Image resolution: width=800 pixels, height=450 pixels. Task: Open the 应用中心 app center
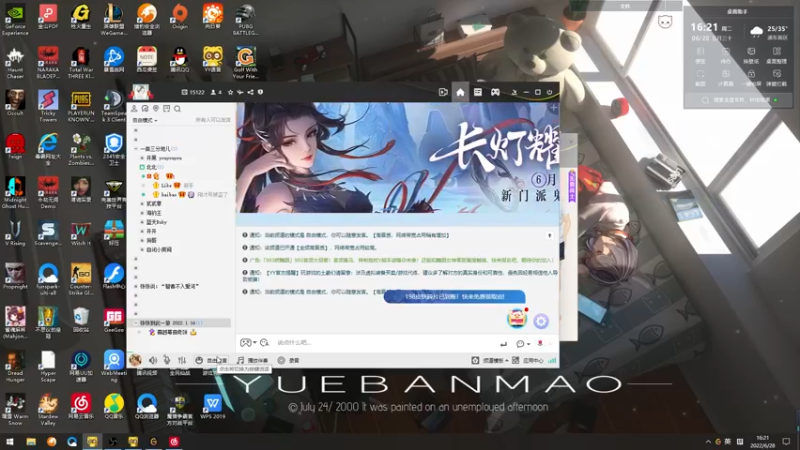pyautogui.click(x=528, y=360)
